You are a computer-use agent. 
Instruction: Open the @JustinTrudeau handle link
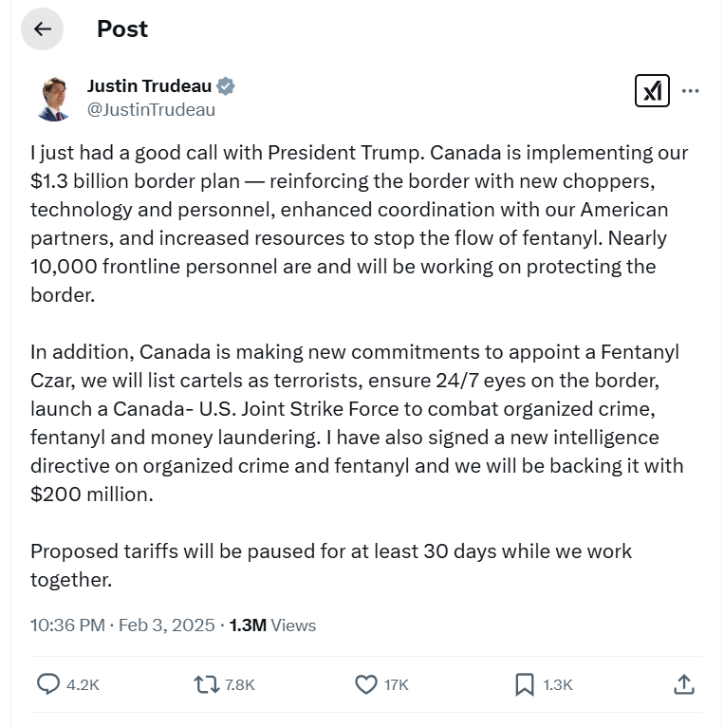151,109
